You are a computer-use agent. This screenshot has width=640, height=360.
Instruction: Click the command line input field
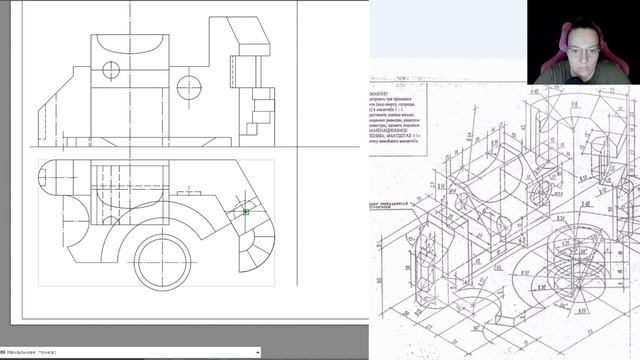click(130, 352)
